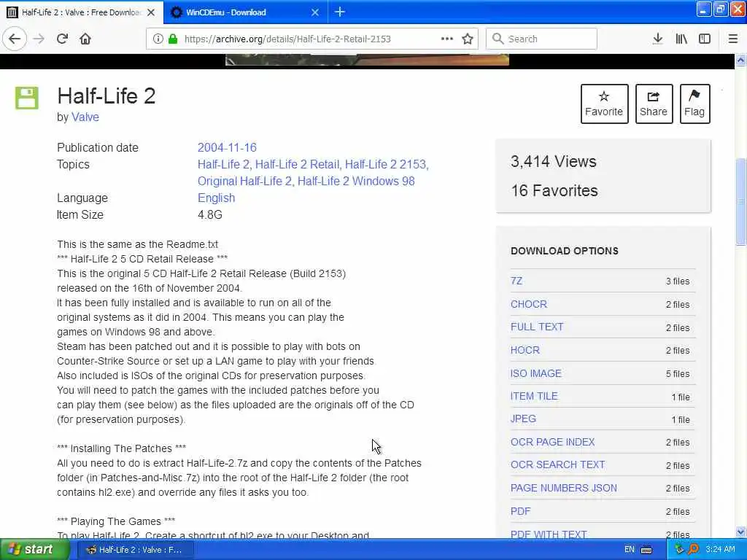Open the Share button
747x560 pixels.
[x=654, y=104]
